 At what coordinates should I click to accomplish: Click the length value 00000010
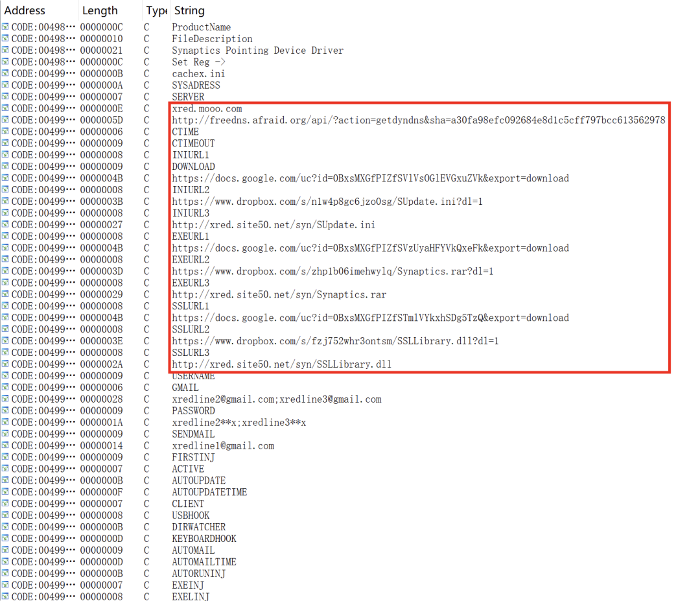pyautogui.click(x=101, y=39)
